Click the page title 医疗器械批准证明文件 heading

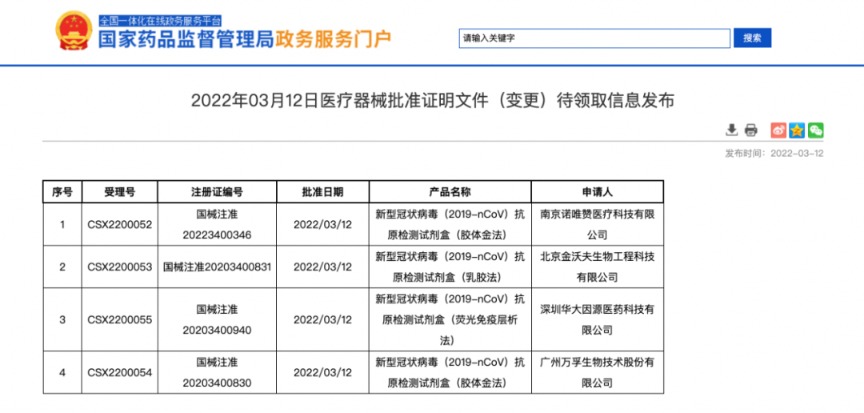tap(433, 101)
